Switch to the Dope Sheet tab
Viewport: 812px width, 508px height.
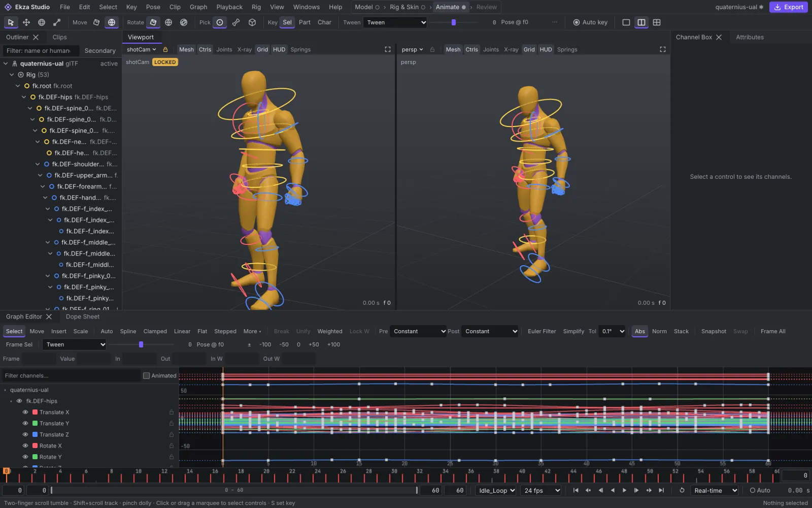click(83, 316)
